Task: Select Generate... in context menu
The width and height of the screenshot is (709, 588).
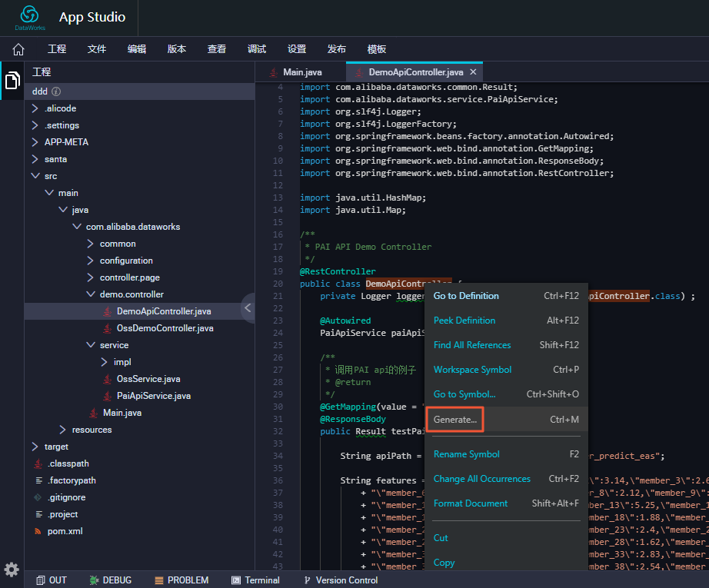Action: [x=506, y=420]
